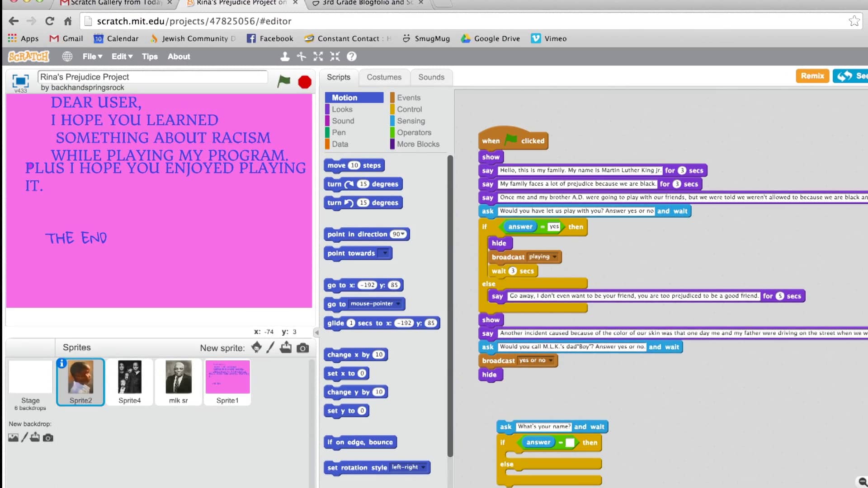Select the Sprite4 thumbnail
868x488 pixels.
pyautogui.click(x=129, y=382)
